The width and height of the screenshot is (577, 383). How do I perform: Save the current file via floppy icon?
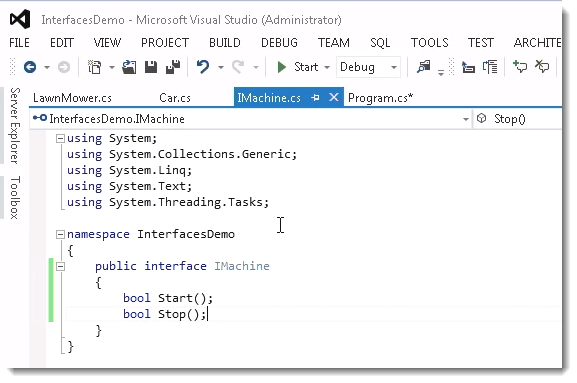(151, 67)
